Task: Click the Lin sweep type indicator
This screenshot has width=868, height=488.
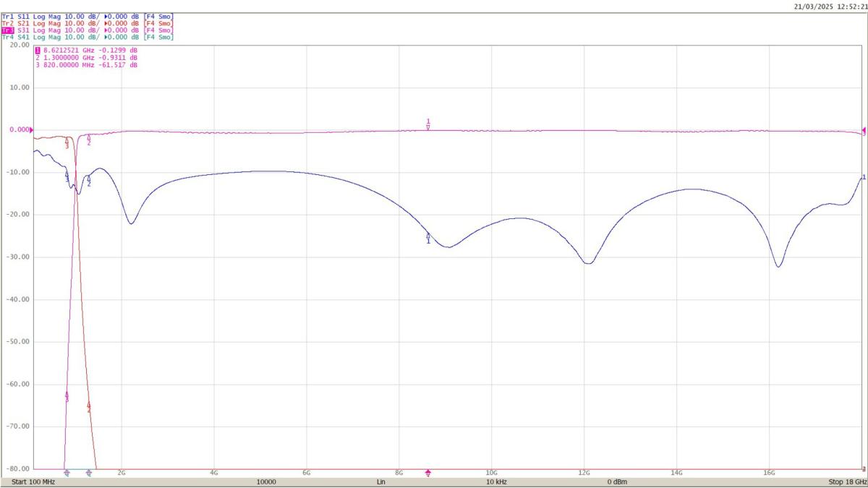Action: pos(380,482)
